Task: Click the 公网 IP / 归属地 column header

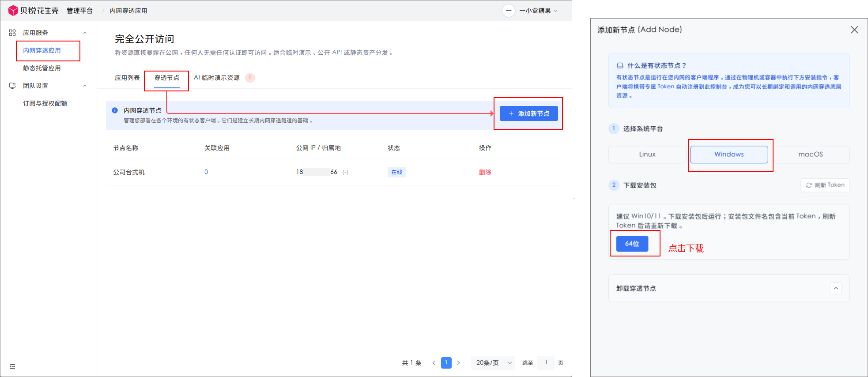Action: click(x=318, y=148)
